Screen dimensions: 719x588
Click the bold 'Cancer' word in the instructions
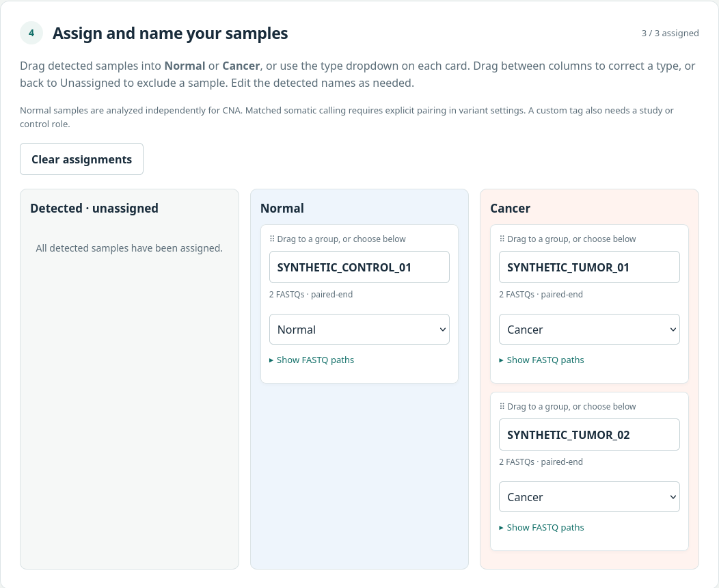[241, 66]
